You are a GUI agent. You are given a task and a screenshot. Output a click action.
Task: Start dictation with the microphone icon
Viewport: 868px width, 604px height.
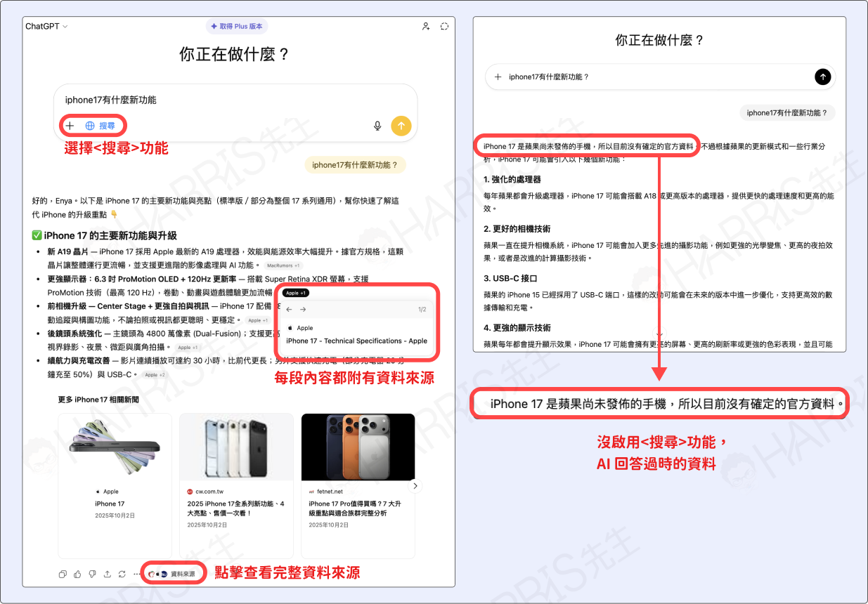[x=377, y=125]
